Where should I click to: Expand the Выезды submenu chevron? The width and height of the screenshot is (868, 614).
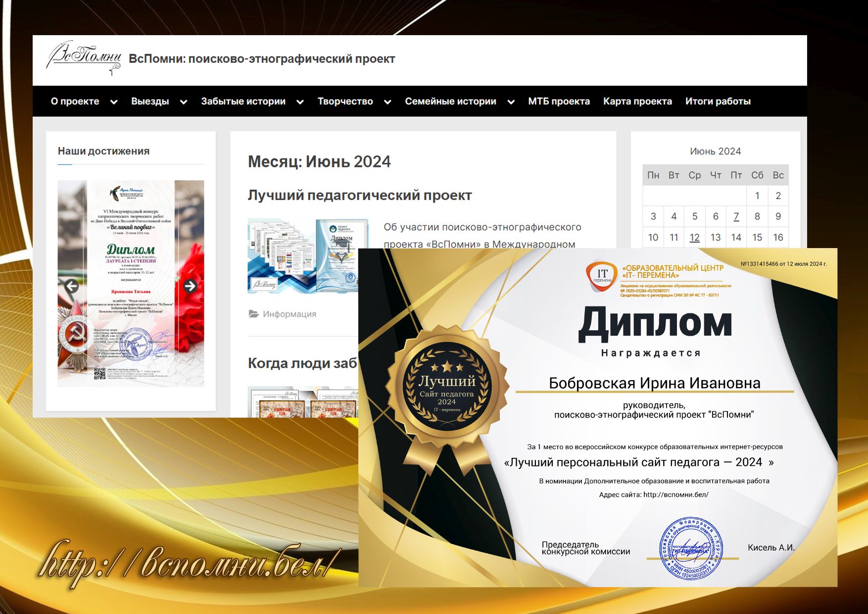point(184,102)
